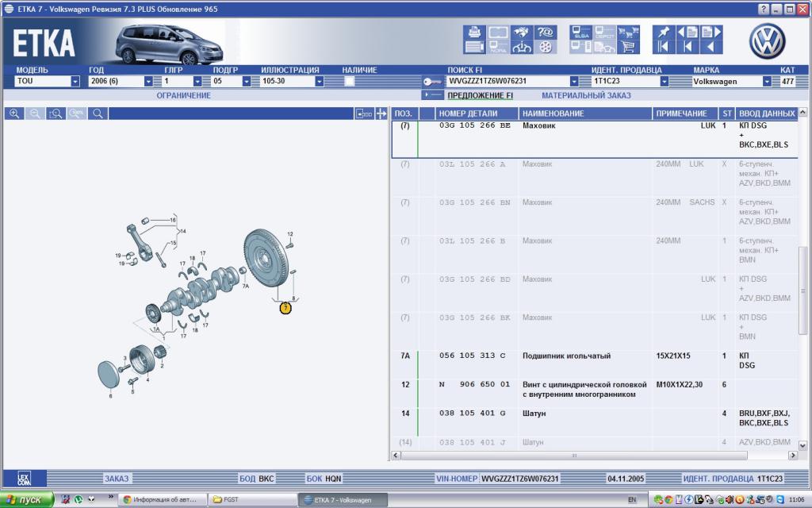The width and height of the screenshot is (812, 508).
Task: Click the taskbar clock 11:06
Action: click(796, 500)
